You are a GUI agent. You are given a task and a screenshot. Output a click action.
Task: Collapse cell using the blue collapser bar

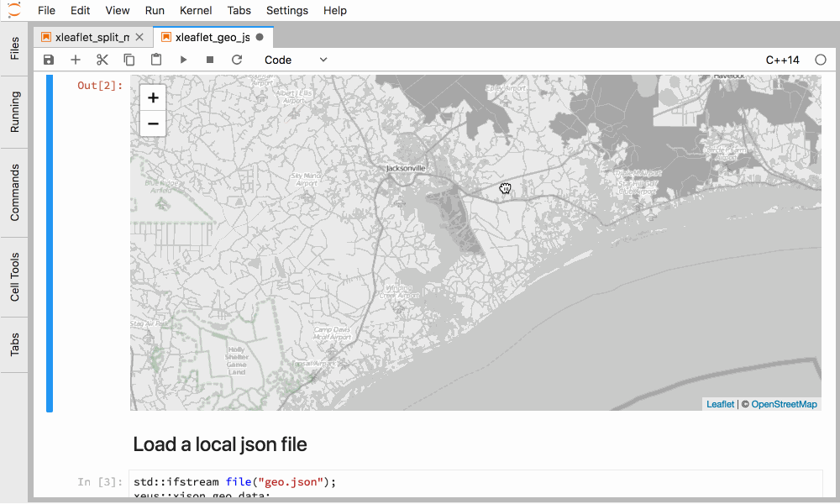(x=50, y=243)
